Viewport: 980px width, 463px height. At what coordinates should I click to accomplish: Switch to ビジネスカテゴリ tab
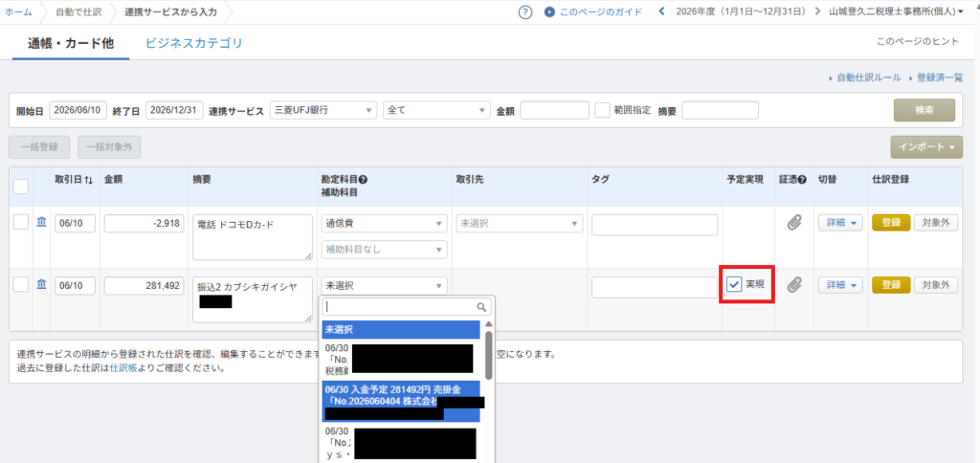click(x=193, y=43)
